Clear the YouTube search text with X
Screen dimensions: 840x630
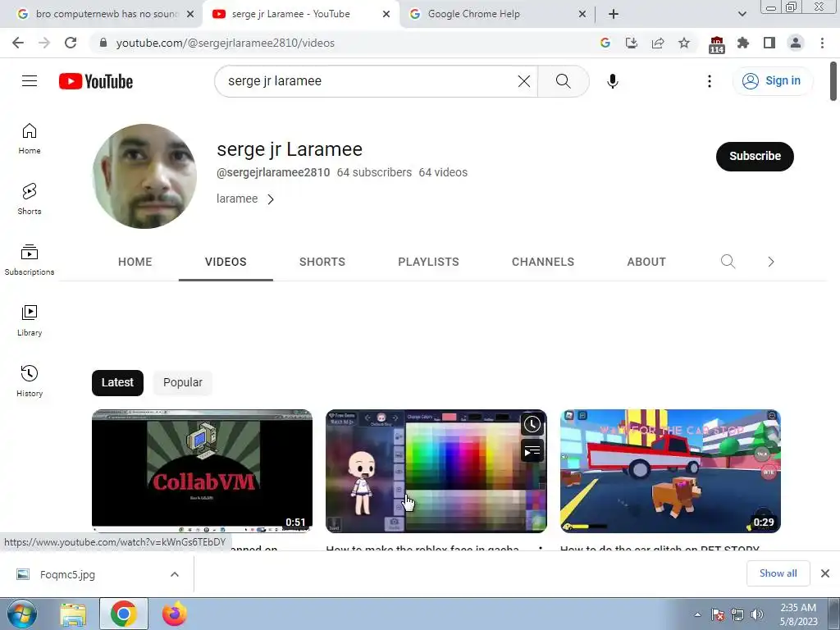pos(524,81)
